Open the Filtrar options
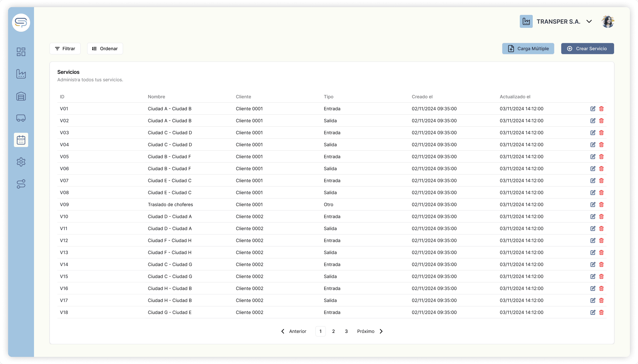The width and height of the screenshot is (638, 364). (x=65, y=49)
